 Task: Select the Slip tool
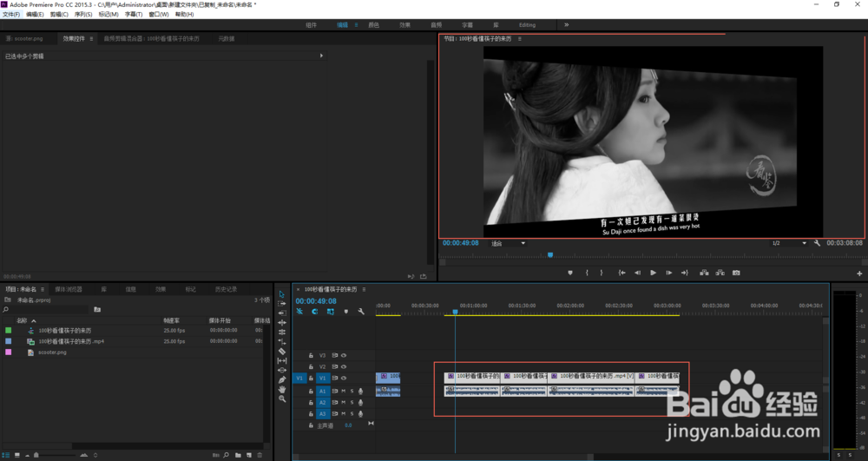coord(282,360)
